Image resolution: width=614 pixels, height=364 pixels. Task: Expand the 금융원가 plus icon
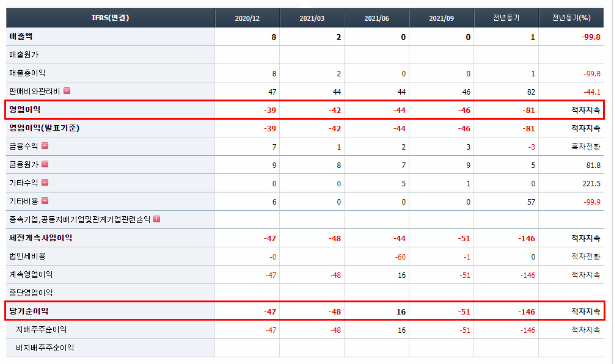pos(45,164)
